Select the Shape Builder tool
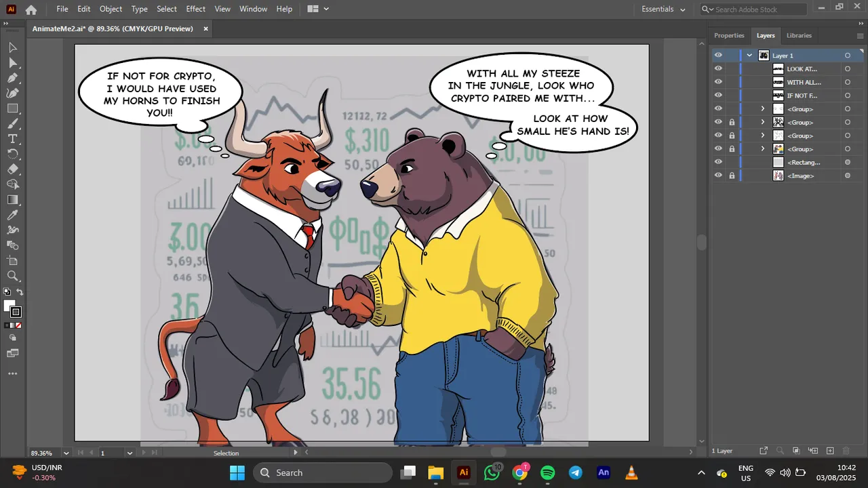Screen dimensions: 868x488 [x=12, y=184]
